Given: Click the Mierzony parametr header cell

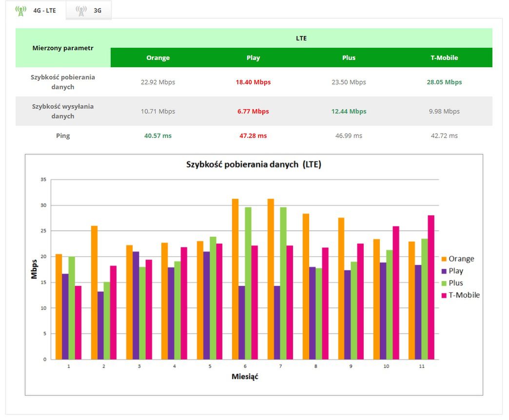Looking at the screenshot, I should coord(63,48).
